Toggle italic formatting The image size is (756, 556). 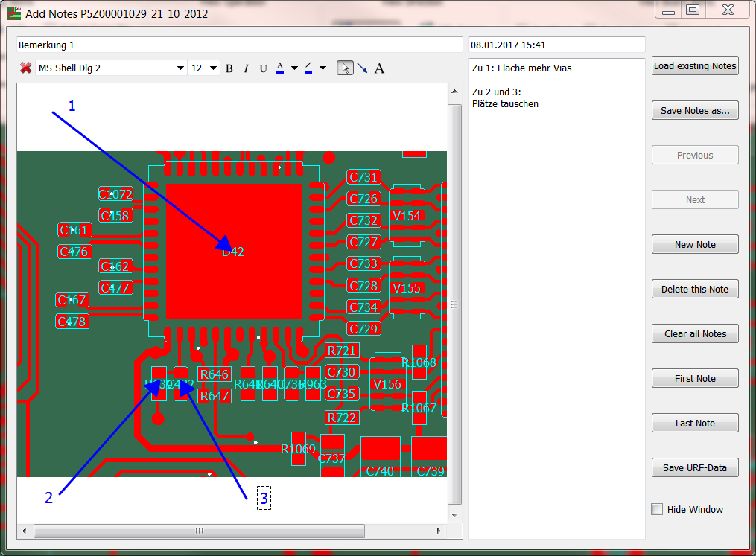(x=246, y=68)
